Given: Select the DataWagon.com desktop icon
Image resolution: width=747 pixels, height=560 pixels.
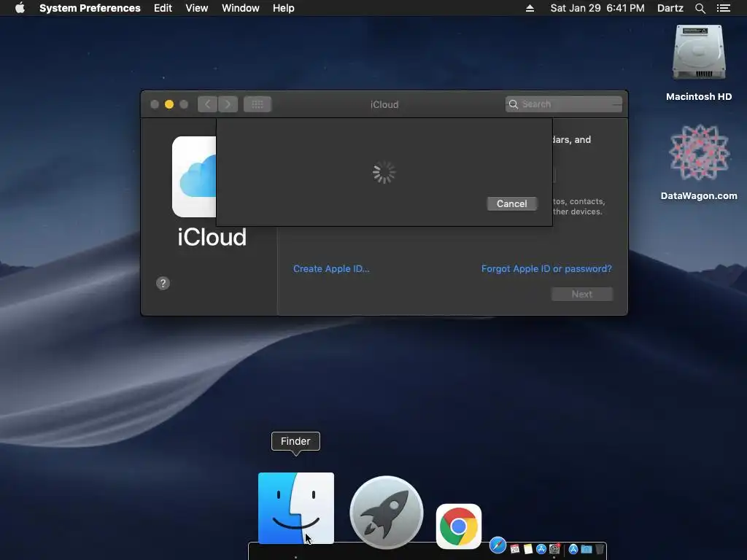Looking at the screenshot, I should tap(699, 162).
